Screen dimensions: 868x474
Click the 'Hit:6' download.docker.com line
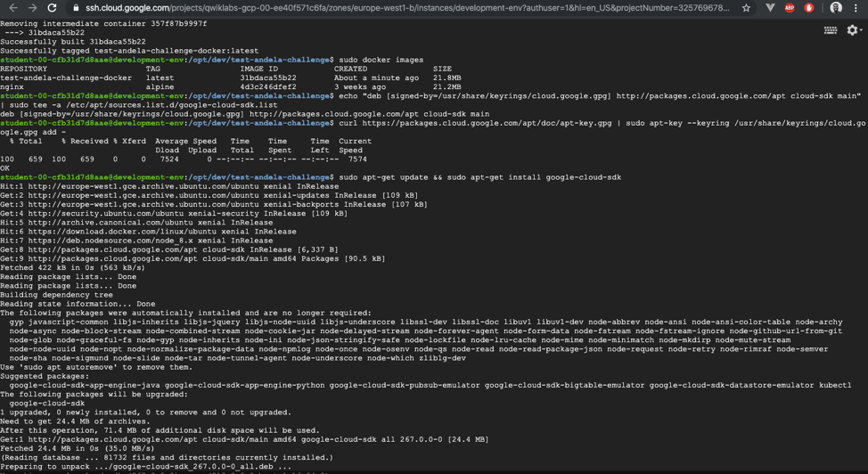click(148, 232)
